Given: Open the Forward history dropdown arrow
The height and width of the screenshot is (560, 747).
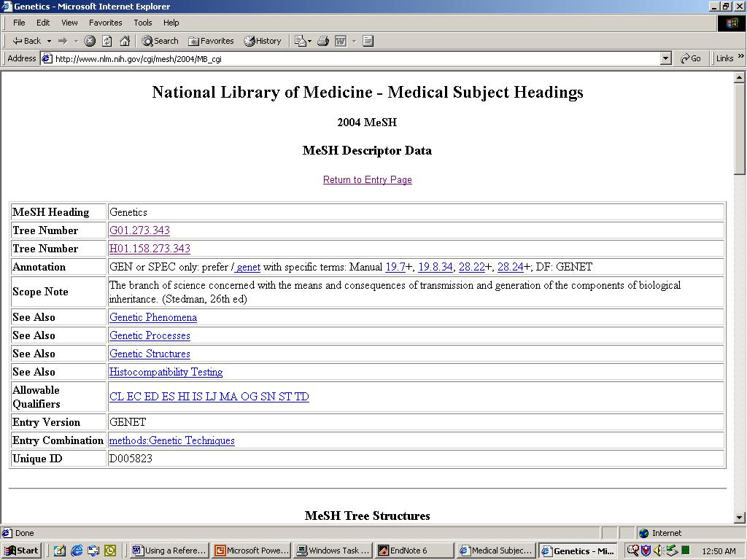Looking at the screenshot, I should [x=76, y=41].
